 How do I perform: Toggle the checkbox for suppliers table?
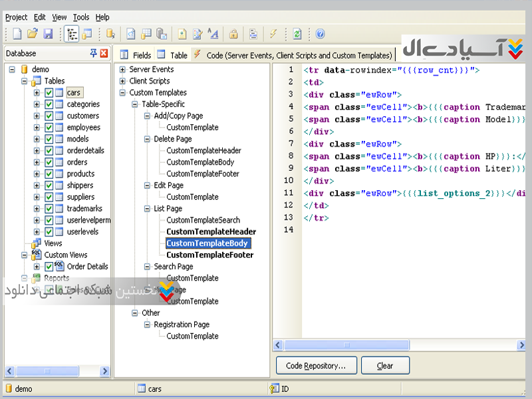click(49, 197)
